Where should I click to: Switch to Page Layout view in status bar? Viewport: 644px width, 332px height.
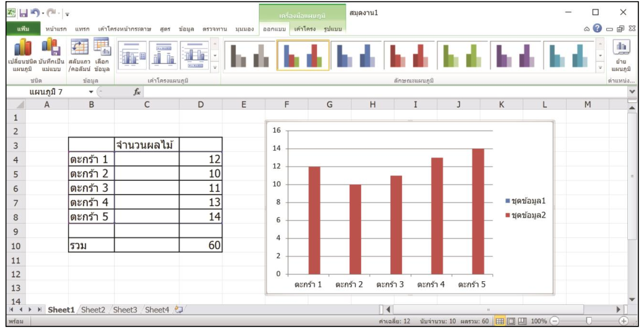[x=512, y=321]
